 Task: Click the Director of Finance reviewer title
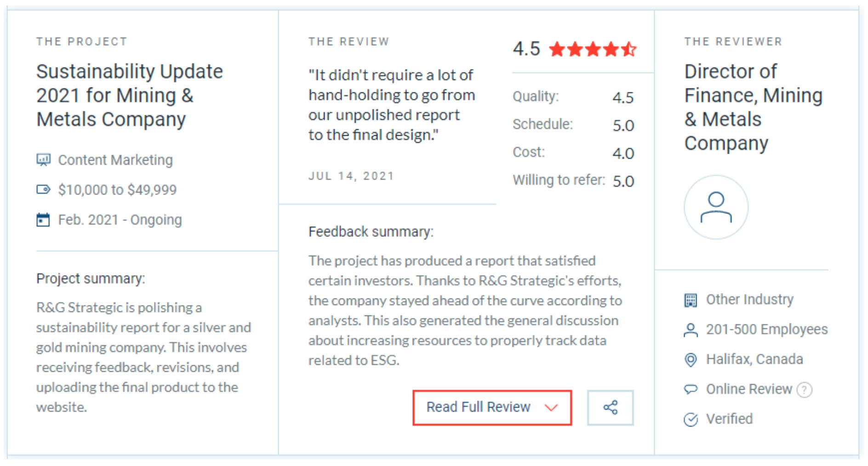[753, 107]
